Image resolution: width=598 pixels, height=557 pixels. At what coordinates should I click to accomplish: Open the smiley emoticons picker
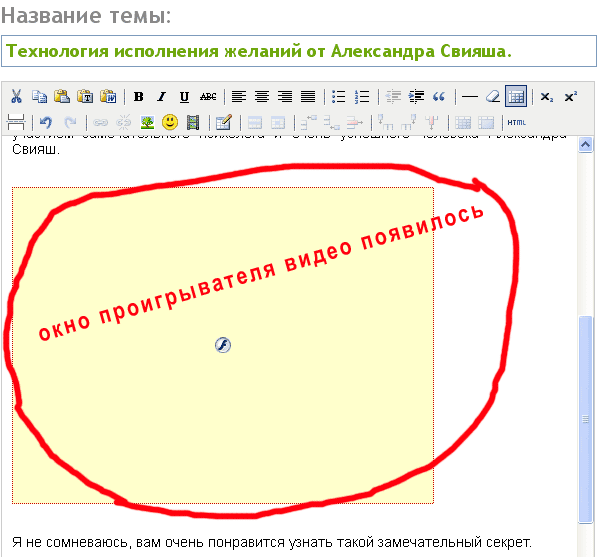coord(170,122)
